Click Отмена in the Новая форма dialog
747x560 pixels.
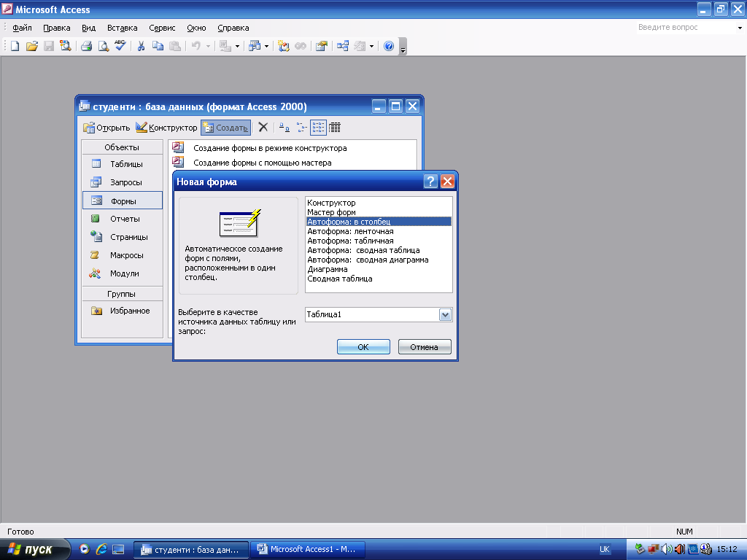(425, 346)
